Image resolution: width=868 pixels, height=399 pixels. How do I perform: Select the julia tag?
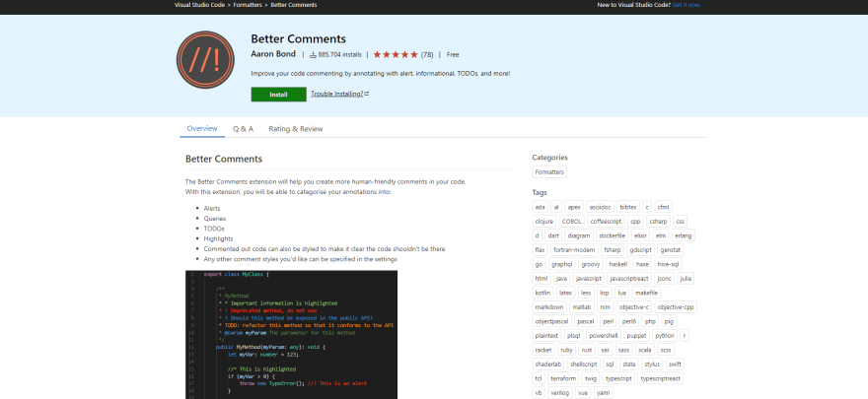coord(686,279)
